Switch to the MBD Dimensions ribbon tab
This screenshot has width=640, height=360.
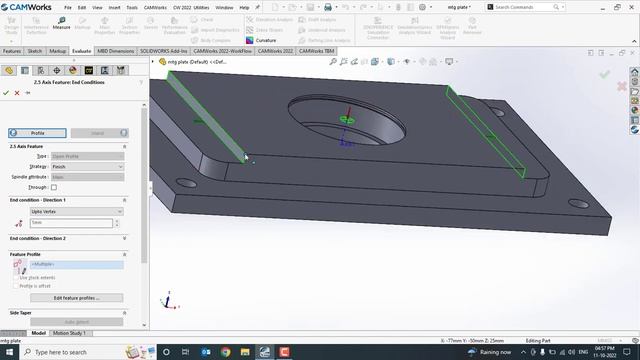tap(116, 51)
